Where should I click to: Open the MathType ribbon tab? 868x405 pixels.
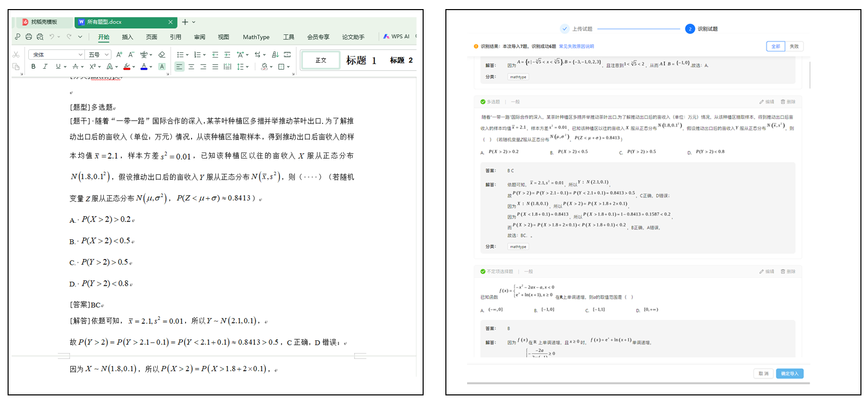click(x=256, y=37)
